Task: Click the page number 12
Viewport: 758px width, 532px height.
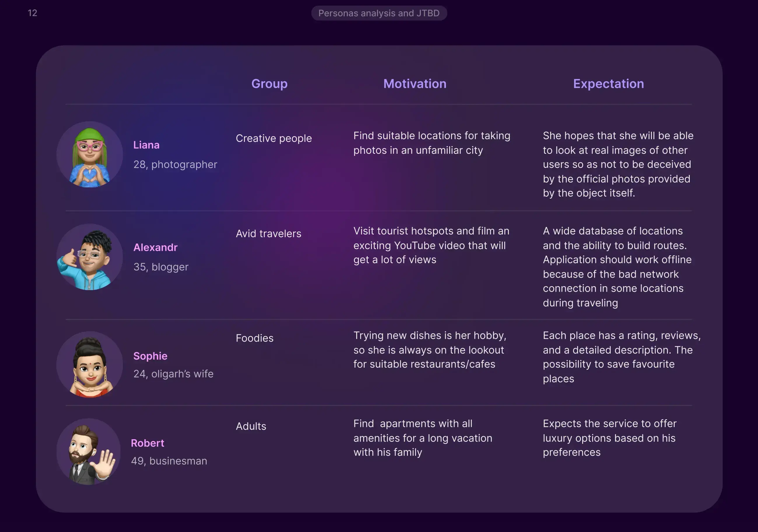Action: click(x=32, y=13)
